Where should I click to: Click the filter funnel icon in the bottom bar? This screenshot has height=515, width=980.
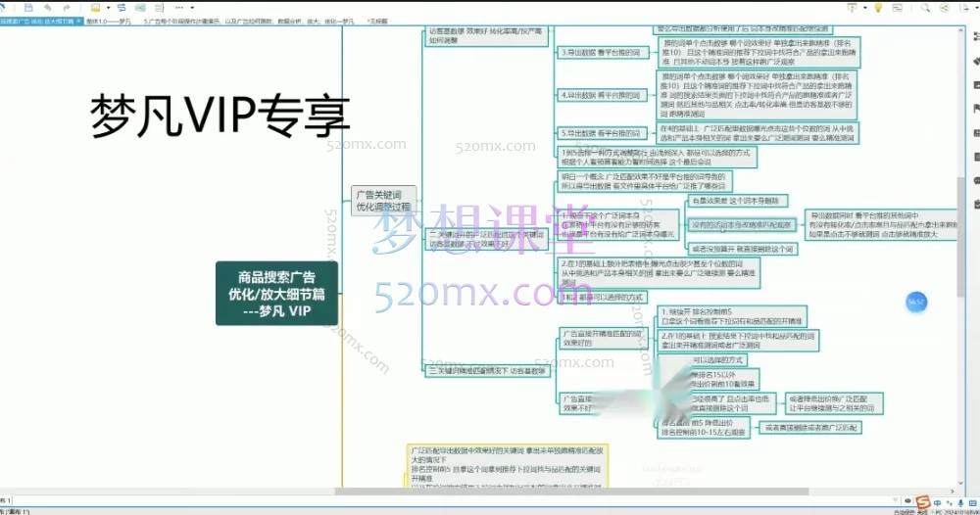[x=895, y=501]
